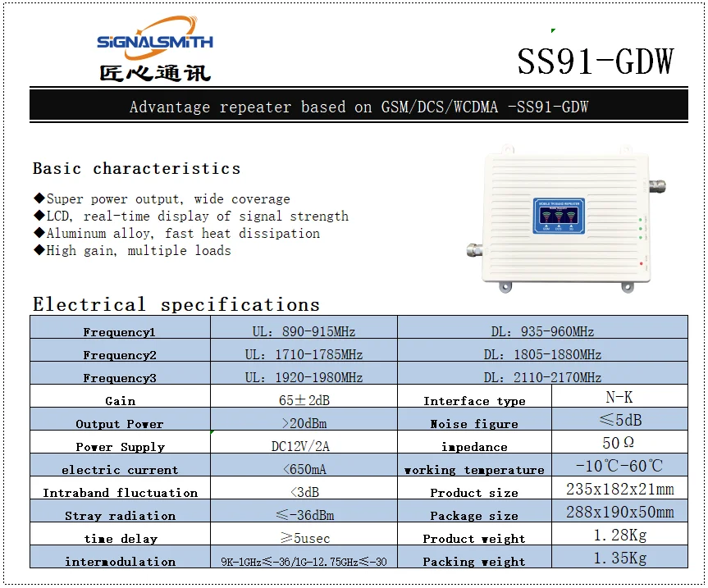The image size is (708, 588).
Task: Click the 'Frequency1' row label
Action: tap(120, 332)
